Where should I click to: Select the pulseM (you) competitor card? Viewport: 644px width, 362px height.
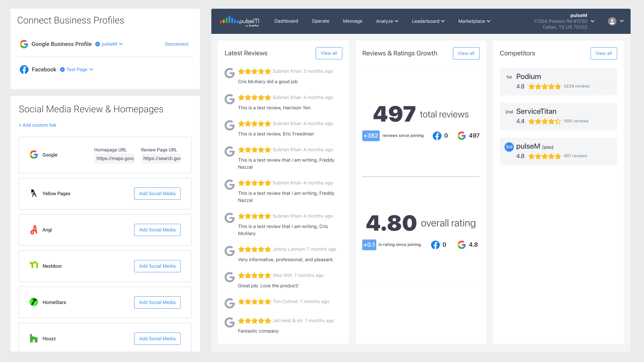pyautogui.click(x=558, y=152)
